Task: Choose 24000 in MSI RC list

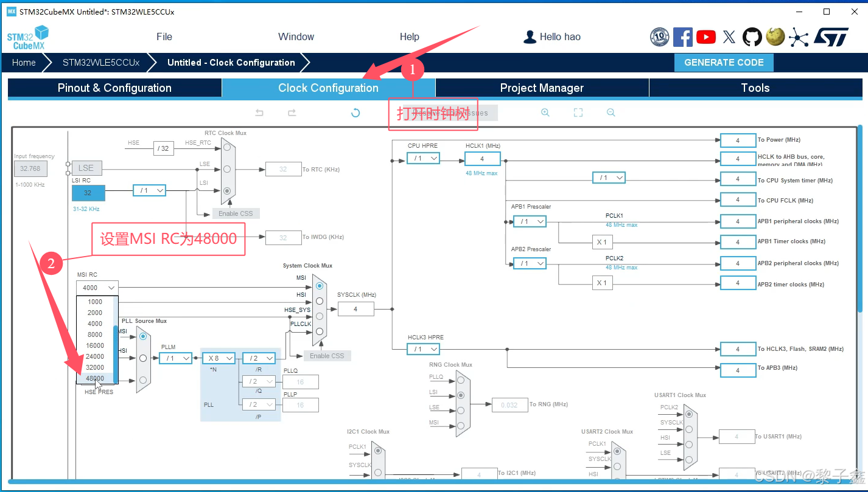Action: coord(95,356)
